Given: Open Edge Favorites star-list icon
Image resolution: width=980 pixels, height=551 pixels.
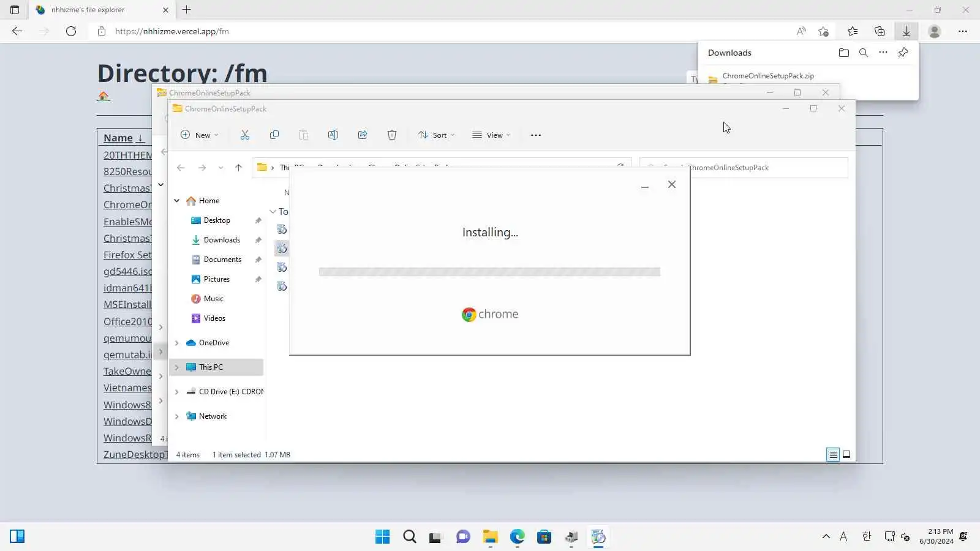Looking at the screenshot, I should (853, 31).
